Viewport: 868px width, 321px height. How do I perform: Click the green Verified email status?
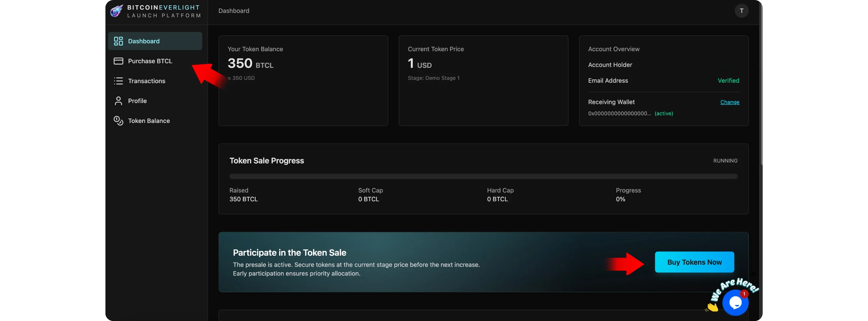coord(728,81)
